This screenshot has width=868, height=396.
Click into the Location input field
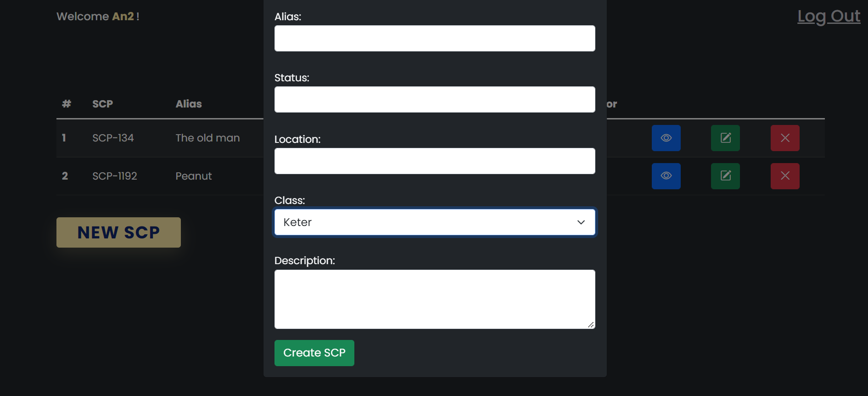pyautogui.click(x=435, y=161)
